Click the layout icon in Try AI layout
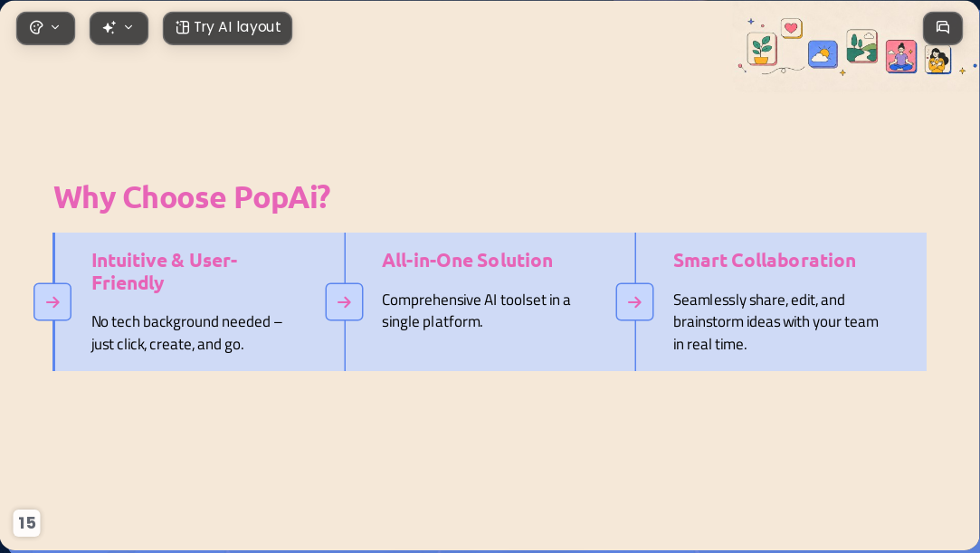Image resolution: width=980 pixels, height=553 pixels. 183,27
